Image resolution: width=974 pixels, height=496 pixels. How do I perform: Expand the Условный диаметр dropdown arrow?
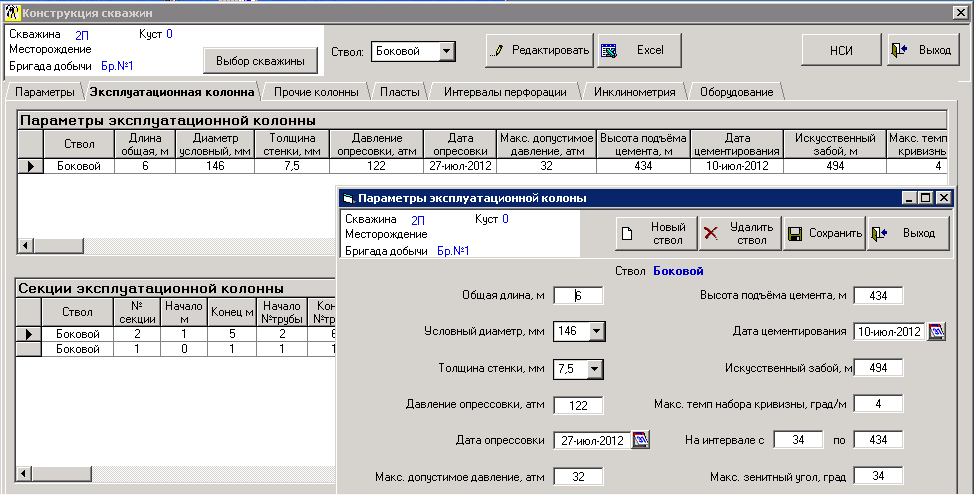point(596,331)
